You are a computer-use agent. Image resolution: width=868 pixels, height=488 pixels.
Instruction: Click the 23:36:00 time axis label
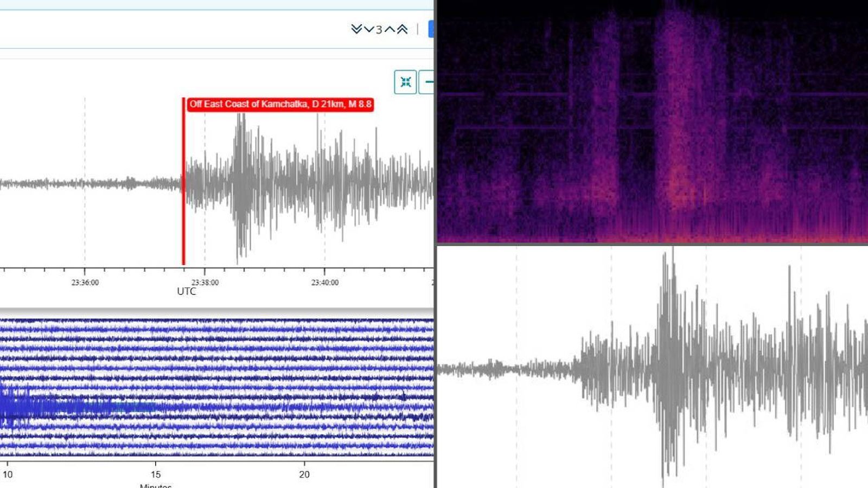(85, 282)
